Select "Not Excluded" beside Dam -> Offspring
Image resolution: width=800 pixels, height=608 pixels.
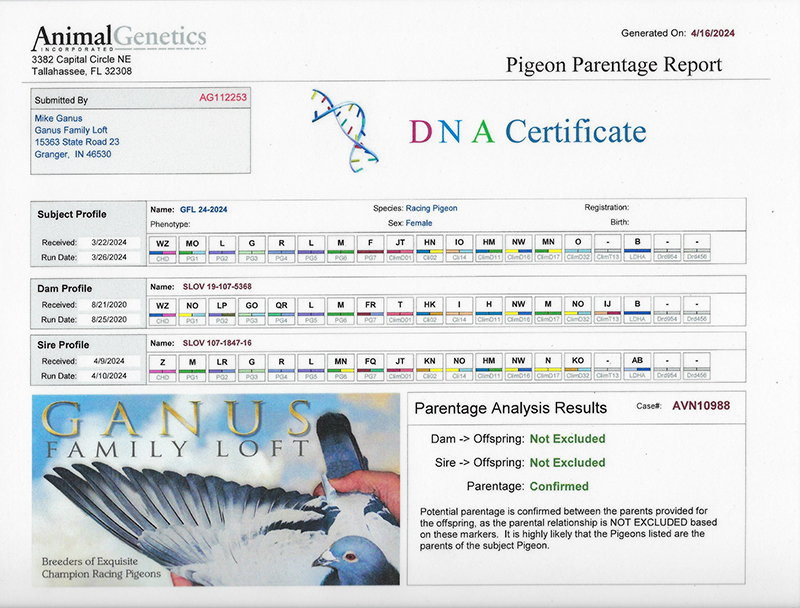click(x=567, y=439)
